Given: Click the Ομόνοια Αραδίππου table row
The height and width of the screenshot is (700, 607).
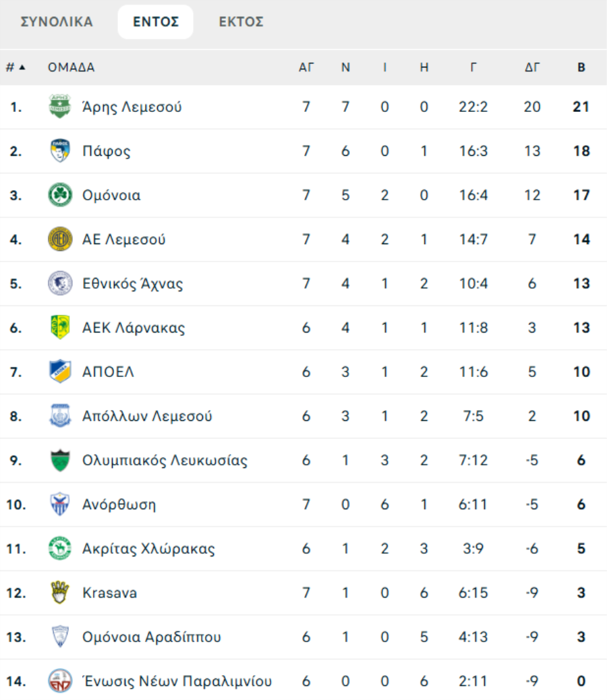Looking at the screenshot, I should 303,637.
